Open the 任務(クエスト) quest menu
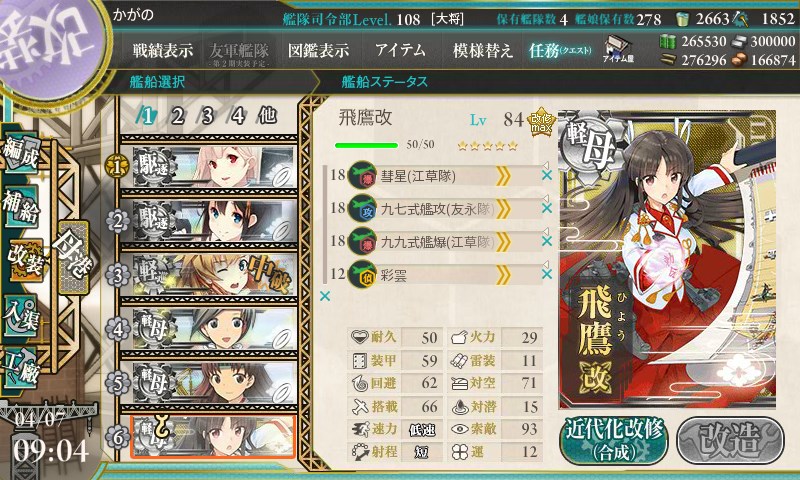 coord(560,50)
